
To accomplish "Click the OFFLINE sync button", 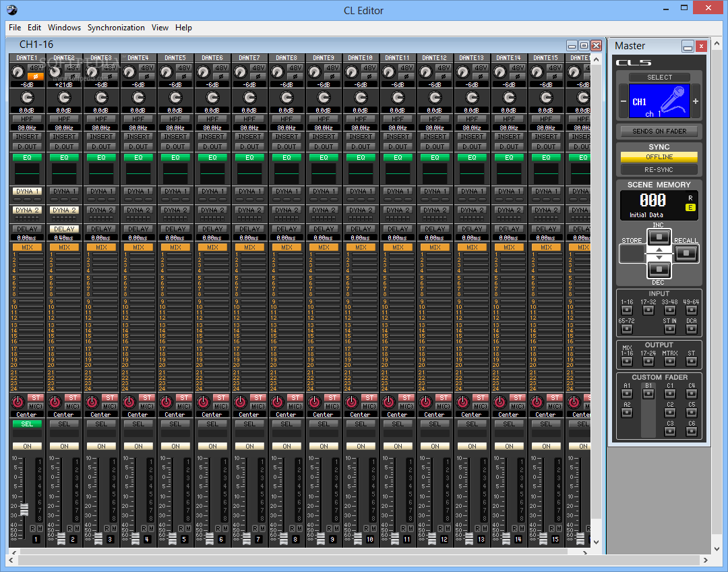I will [x=659, y=157].
